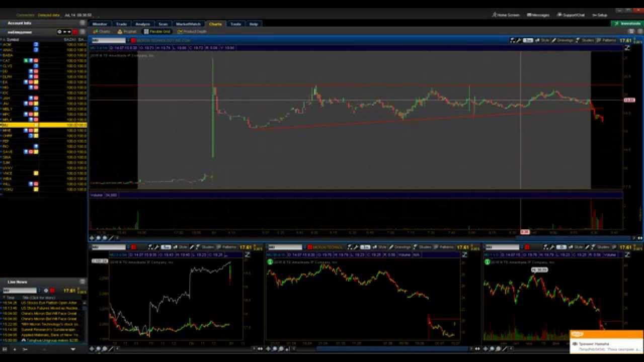Screen dimensions: 644x362
Task: Open the Account Info panel menu icon
Action: (x=83, y=23)
